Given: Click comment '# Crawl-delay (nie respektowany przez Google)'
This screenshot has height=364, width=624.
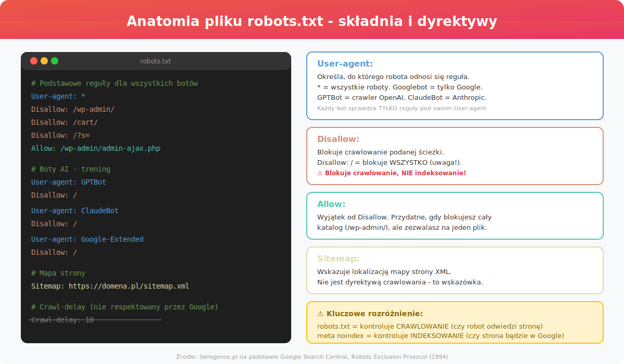Looking at the screenshot, I should 125,307.
